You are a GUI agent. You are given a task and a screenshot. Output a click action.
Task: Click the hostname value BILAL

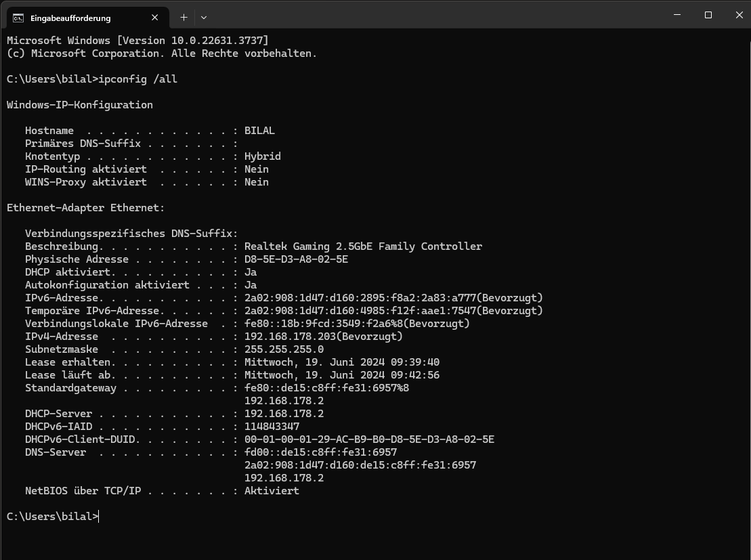259,130
